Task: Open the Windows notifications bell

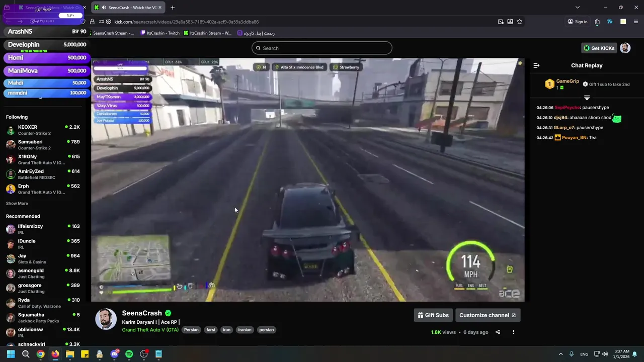Action: (635, 354)
